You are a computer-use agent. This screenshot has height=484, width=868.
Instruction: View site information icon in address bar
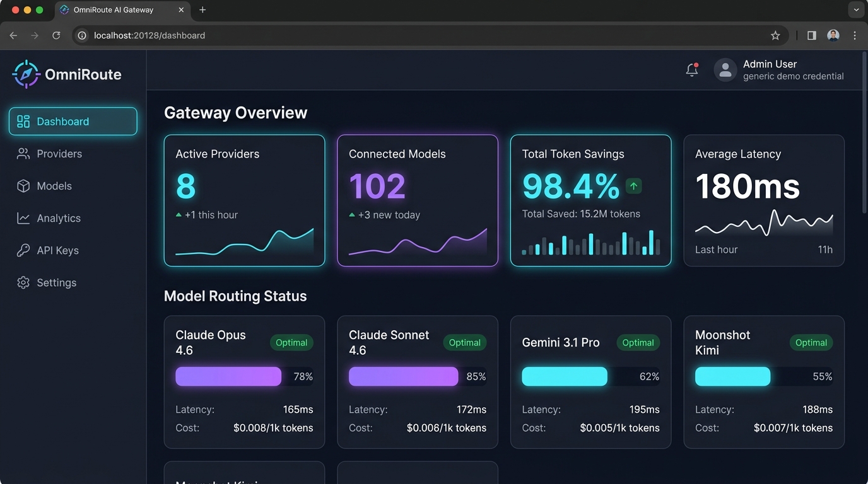[x=82, y=35]
